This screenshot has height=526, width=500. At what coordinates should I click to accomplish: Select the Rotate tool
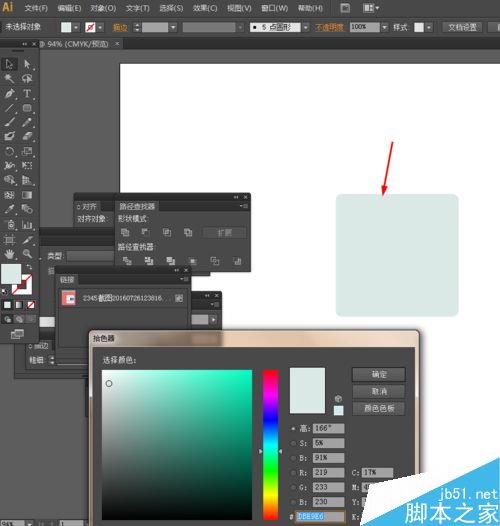pos(9,151)
